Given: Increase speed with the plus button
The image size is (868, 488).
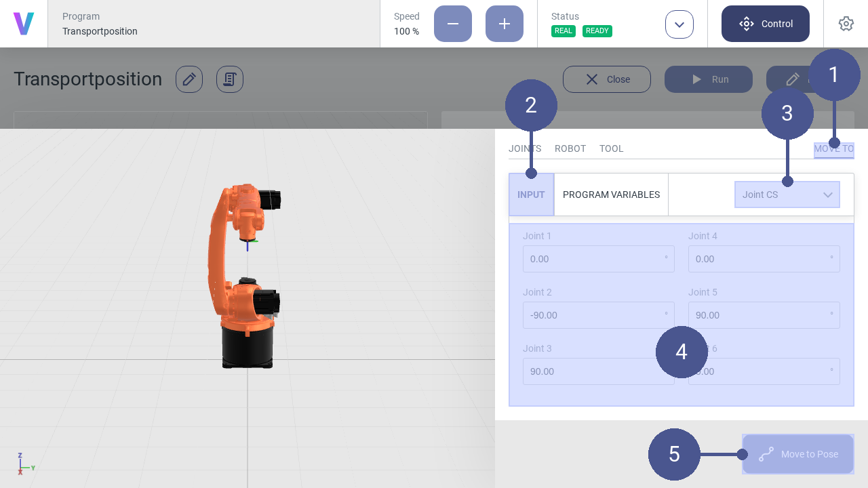Looking at the screenshot, I should click(505, 24).
